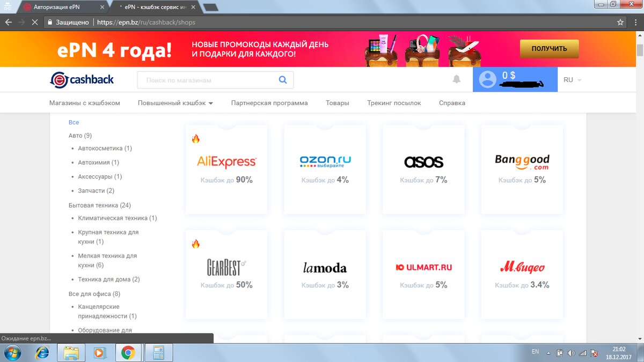Click the browser back arrow

8,22
